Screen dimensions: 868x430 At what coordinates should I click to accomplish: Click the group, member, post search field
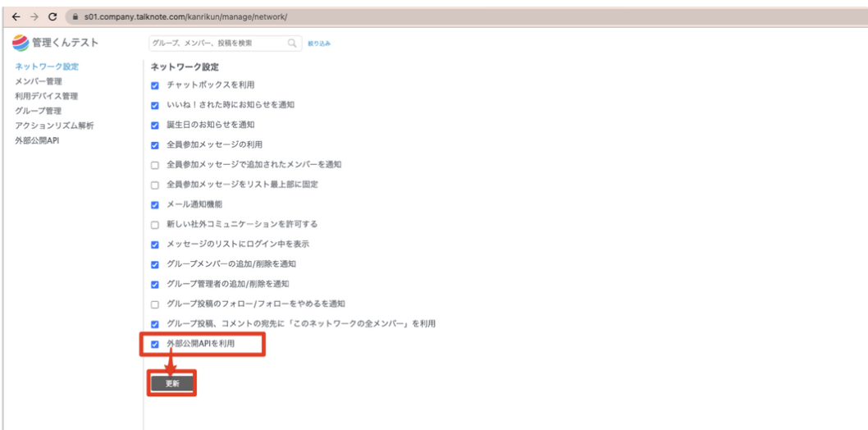[x=217, y=43]
